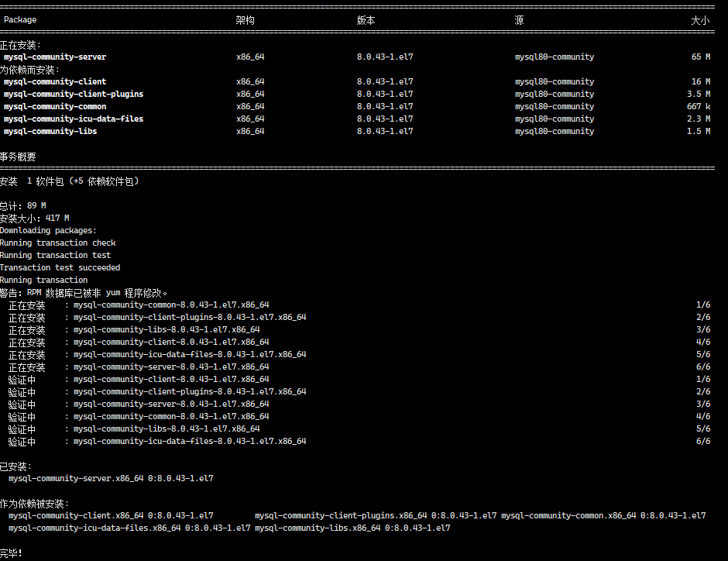Click the verifying icu-data-files line marked 6/6
Image resolution: width=728 pixels, height=561 pixels.
[359, 441]
